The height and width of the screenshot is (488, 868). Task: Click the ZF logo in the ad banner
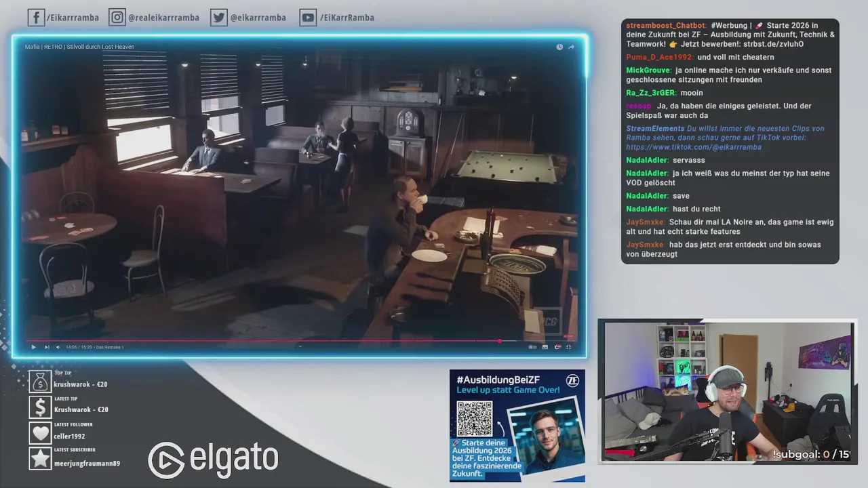[572, 380]
